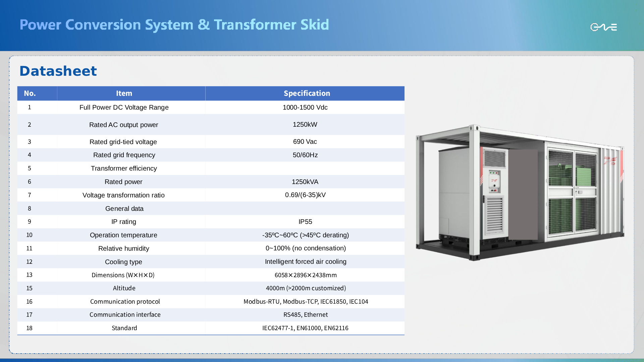Select the 6058×2896×2438mm dimensions cell
The height and width of the screenshot is (362, 644).
(x=305, y=275)
